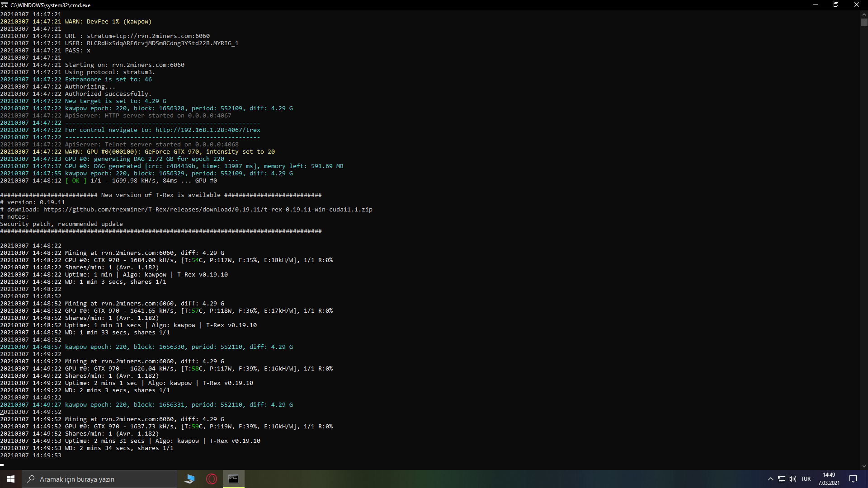Viewport: 868px width, 488px height.
Task: Click 'Security patch, recommended update' text
Action: pyautogui.click(x=61, y=224)
